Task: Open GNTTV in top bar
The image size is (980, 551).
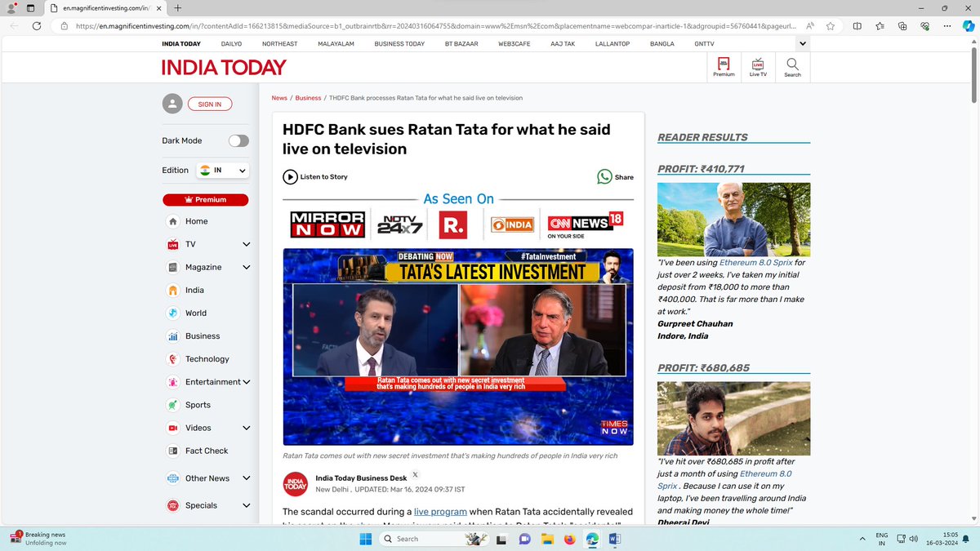Action: coord(704,43)
